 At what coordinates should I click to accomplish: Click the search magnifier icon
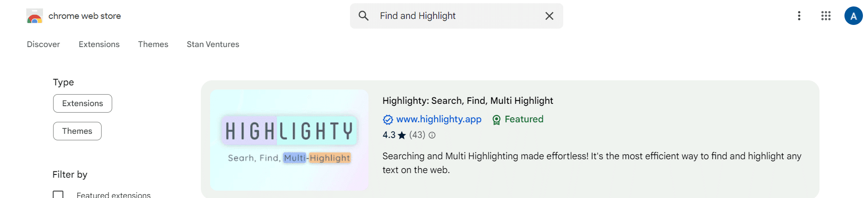click(364, 16)
